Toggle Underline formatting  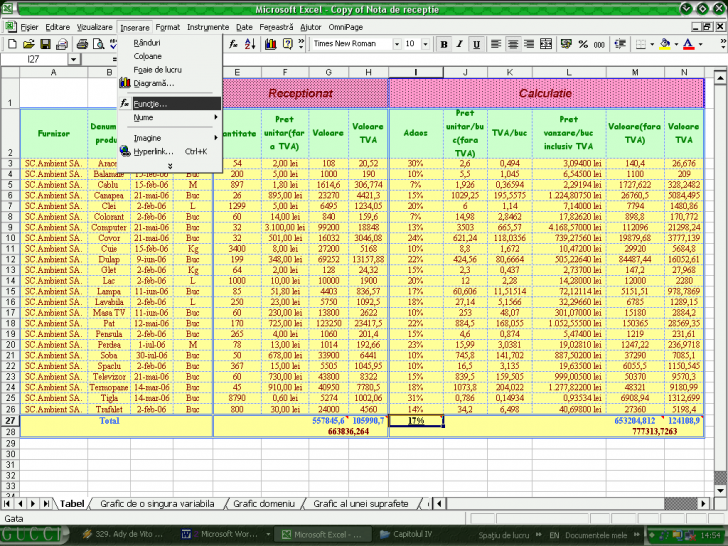(x=476, y=44)
